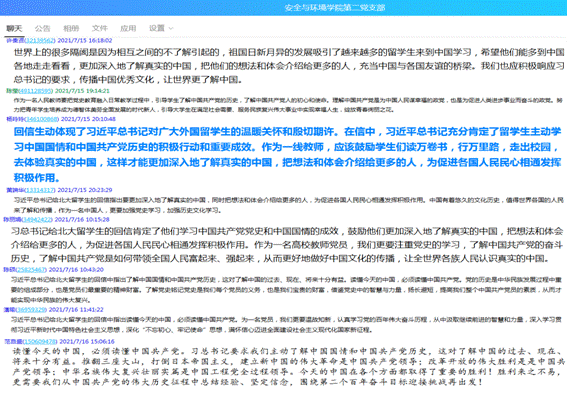Open QQ number link of 10:15:28 message
Image resolution: width=567 pixels, height=393 pixels.
[37, 219]
